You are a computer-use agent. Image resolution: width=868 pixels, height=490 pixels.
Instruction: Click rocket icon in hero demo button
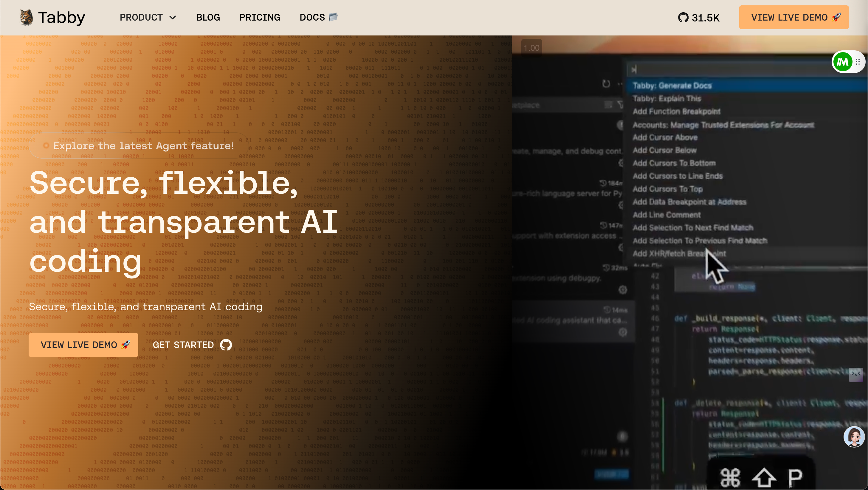tap(126, 345)
